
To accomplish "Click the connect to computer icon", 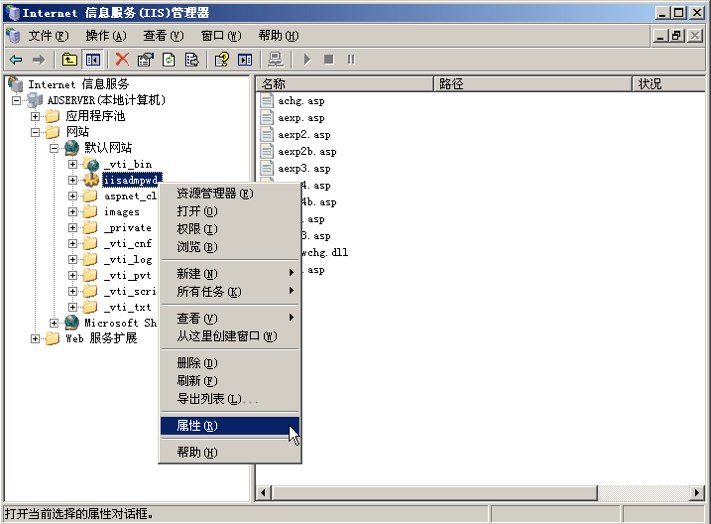I will coord(275,59).
